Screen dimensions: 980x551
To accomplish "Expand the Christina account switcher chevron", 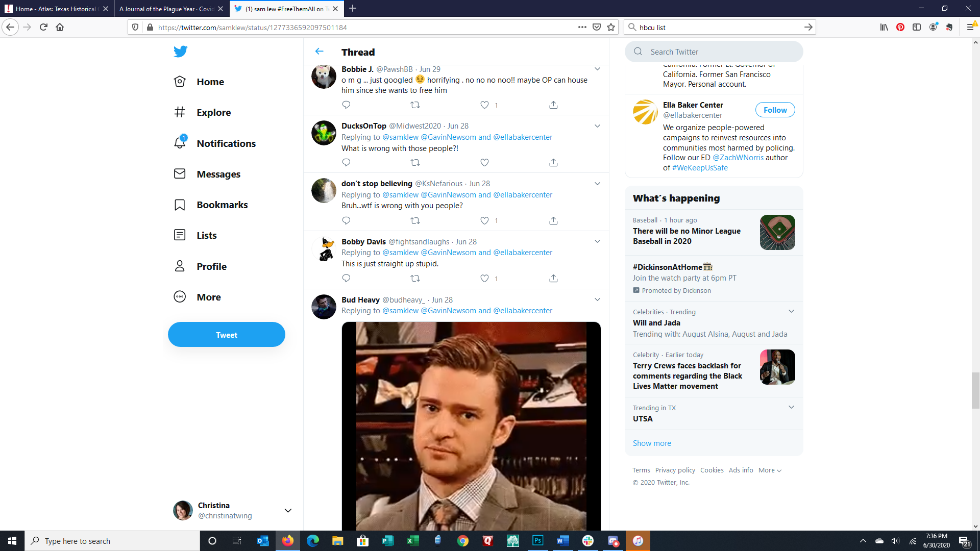I will (288, 510).
